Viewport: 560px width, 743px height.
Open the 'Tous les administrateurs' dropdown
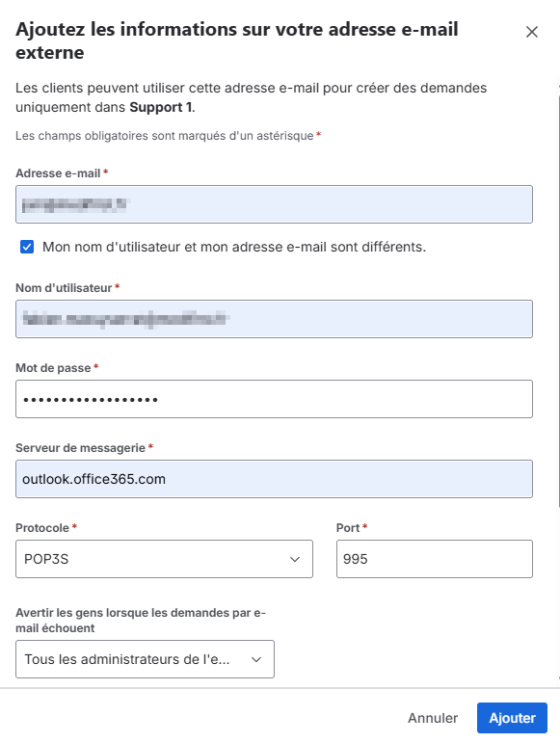tap(145, 659)
